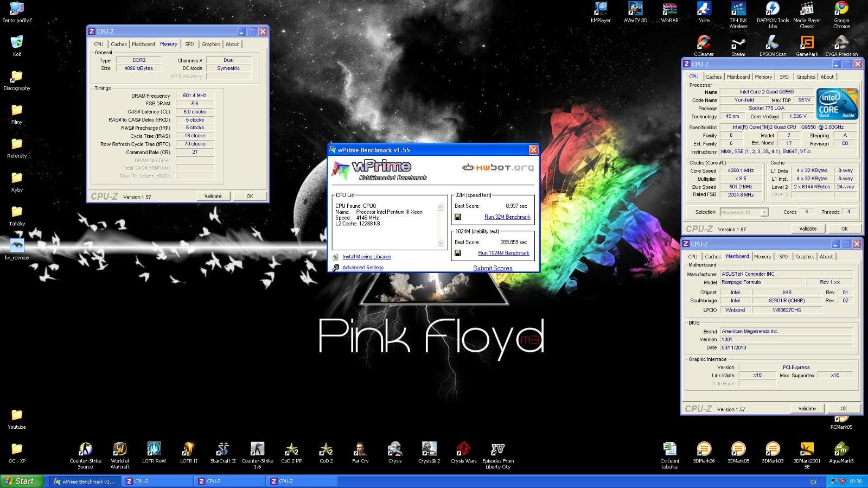Open Media Player Classic shortcut
Image resolution: width=868 pixels, height=488 pixels.
[x=807, y=15]
